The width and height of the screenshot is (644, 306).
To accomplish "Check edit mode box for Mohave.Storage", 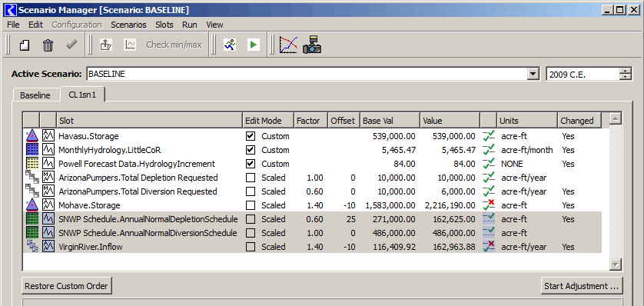I will 250,205.
